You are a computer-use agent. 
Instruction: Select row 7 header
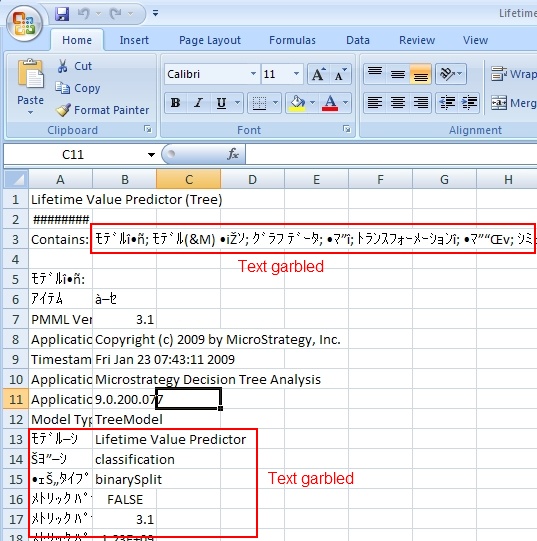click(x=16, y=319)
